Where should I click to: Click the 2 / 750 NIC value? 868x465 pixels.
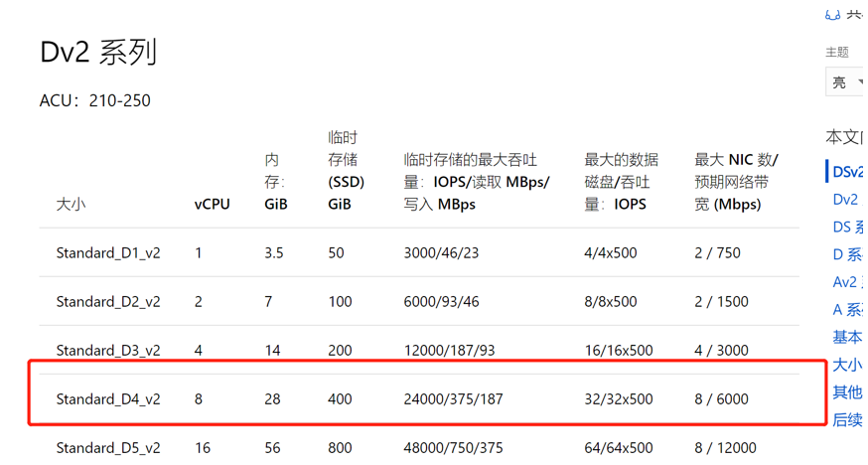(717, 253)
